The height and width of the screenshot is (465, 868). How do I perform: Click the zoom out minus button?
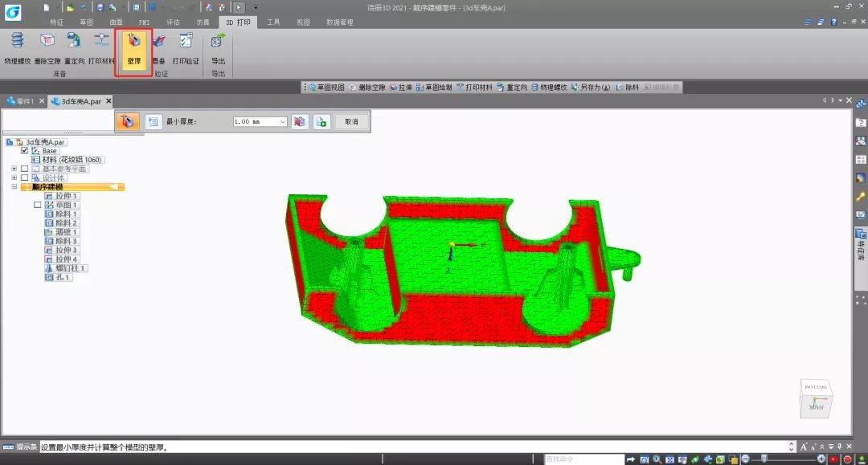[x=746, y=459]
